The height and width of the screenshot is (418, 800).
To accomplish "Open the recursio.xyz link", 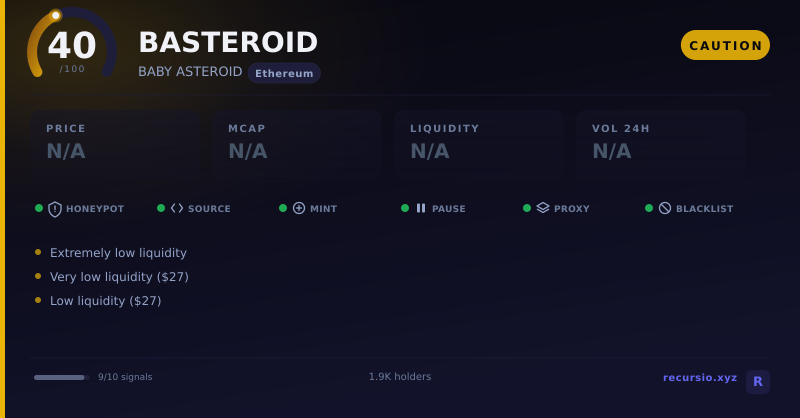I will pyautogui.click(x=699, y=378).
